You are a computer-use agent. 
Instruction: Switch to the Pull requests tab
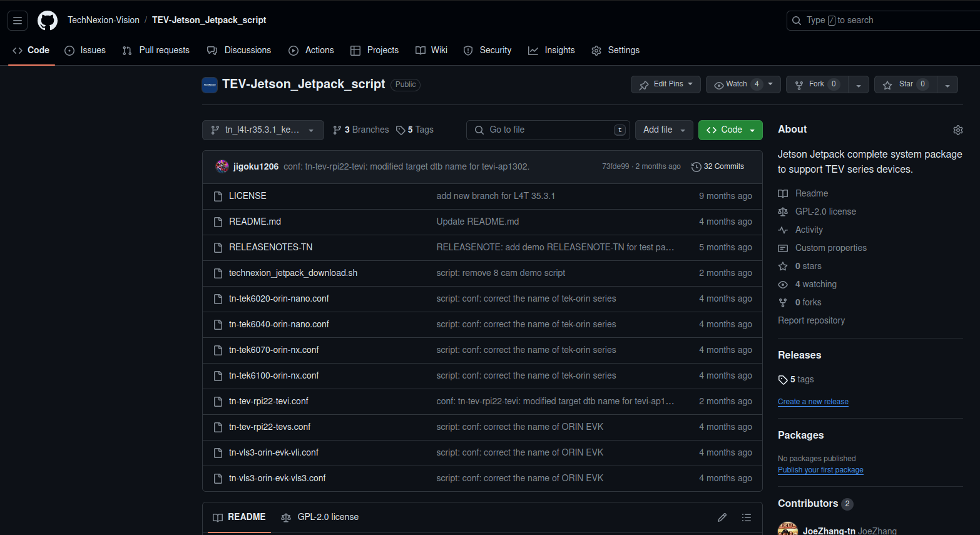(156, 51)
